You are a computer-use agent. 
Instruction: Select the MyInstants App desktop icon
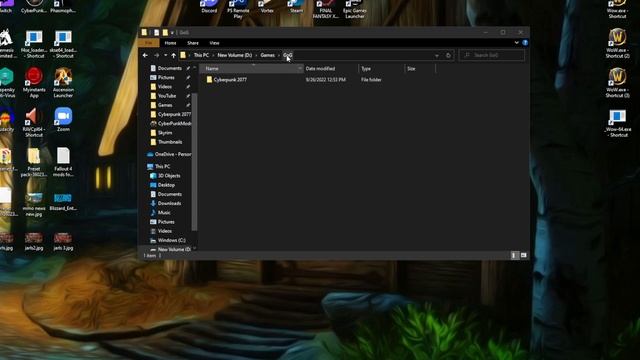[34, 83]
